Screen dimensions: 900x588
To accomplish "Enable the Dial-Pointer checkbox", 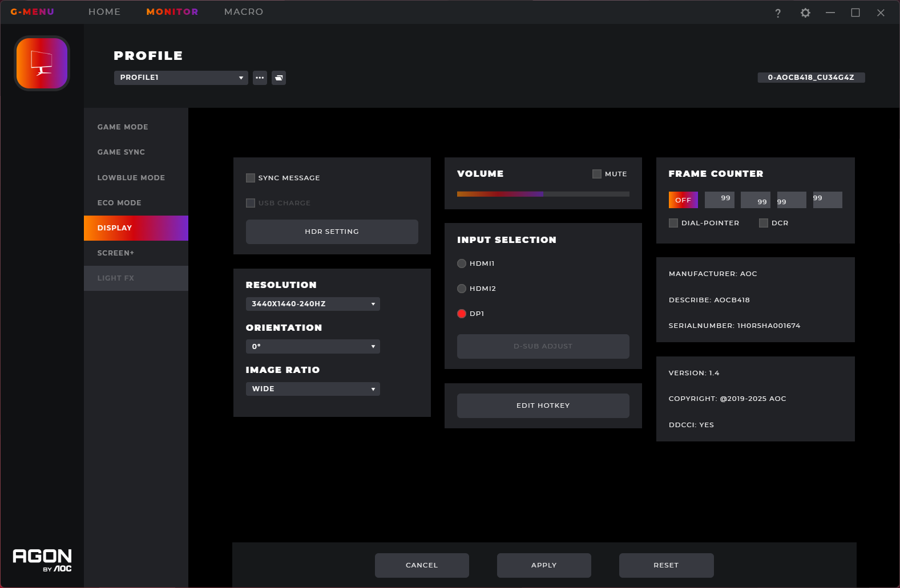I will (x=673, y=223).
